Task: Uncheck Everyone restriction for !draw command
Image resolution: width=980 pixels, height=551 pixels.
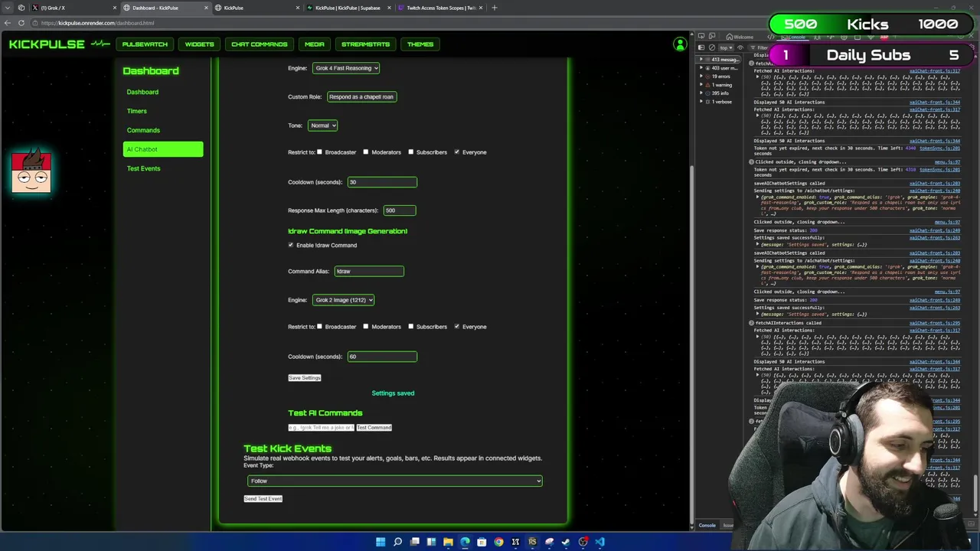Action: point(457,326)
